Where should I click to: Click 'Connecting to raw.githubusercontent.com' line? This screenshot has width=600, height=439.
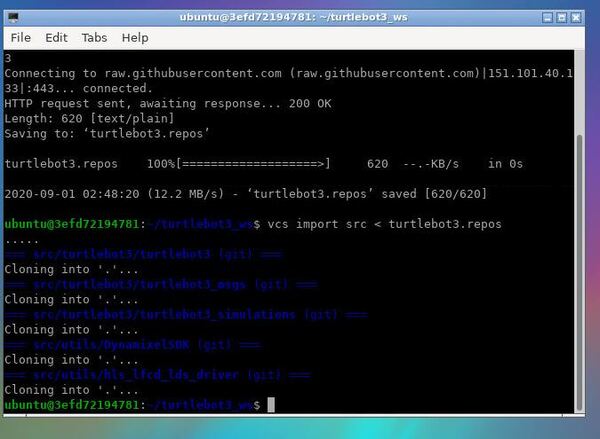289,73
